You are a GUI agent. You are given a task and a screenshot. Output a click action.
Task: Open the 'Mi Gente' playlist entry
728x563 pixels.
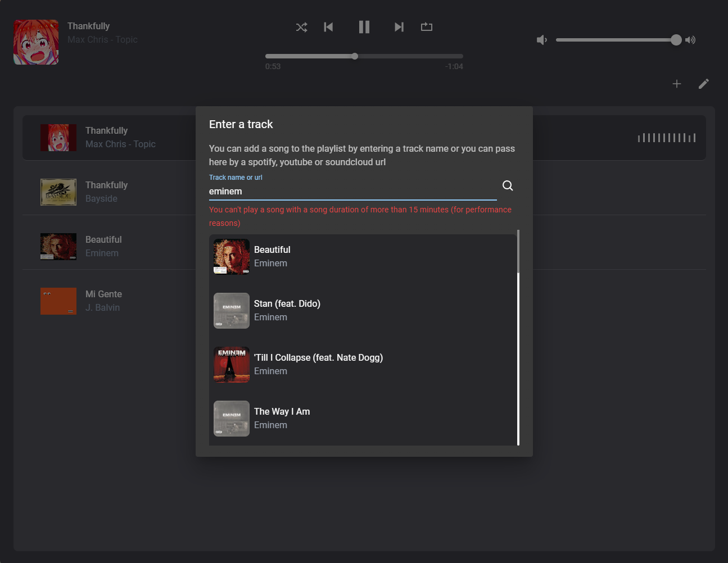[x=103, y=301]
